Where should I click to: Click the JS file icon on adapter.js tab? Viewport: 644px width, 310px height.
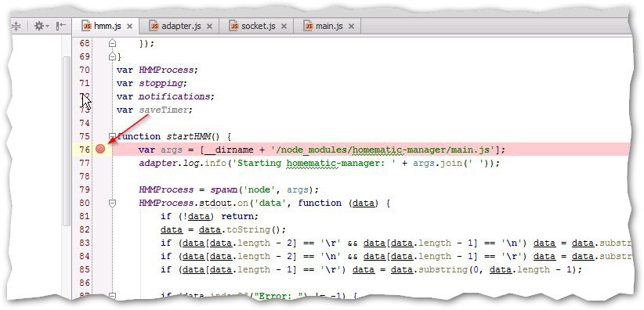pos(154,27)
